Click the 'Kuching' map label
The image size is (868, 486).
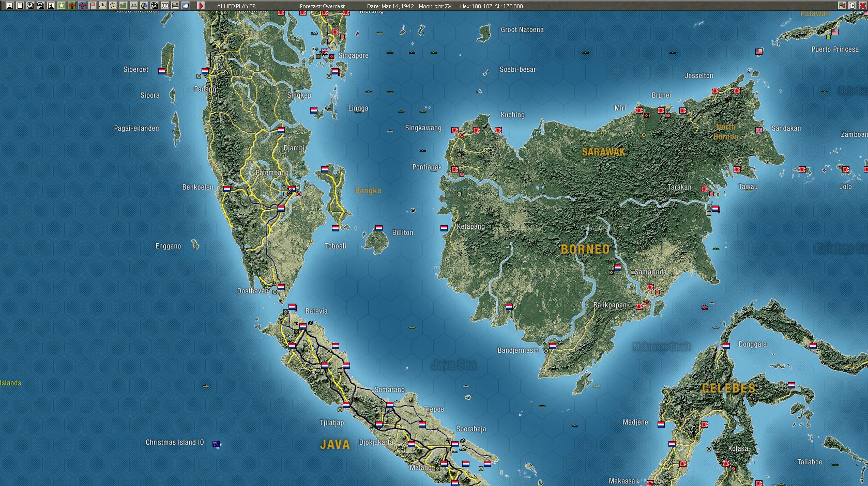[512, 115]
